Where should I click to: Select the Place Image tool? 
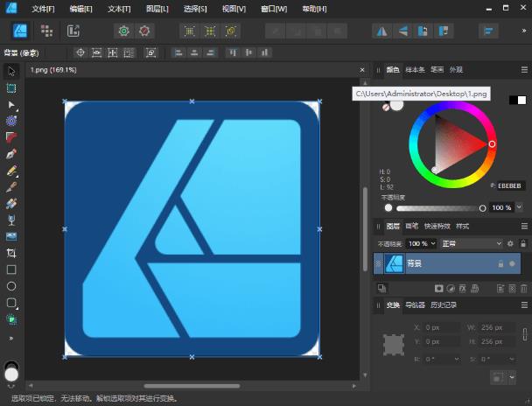(11, 236)
